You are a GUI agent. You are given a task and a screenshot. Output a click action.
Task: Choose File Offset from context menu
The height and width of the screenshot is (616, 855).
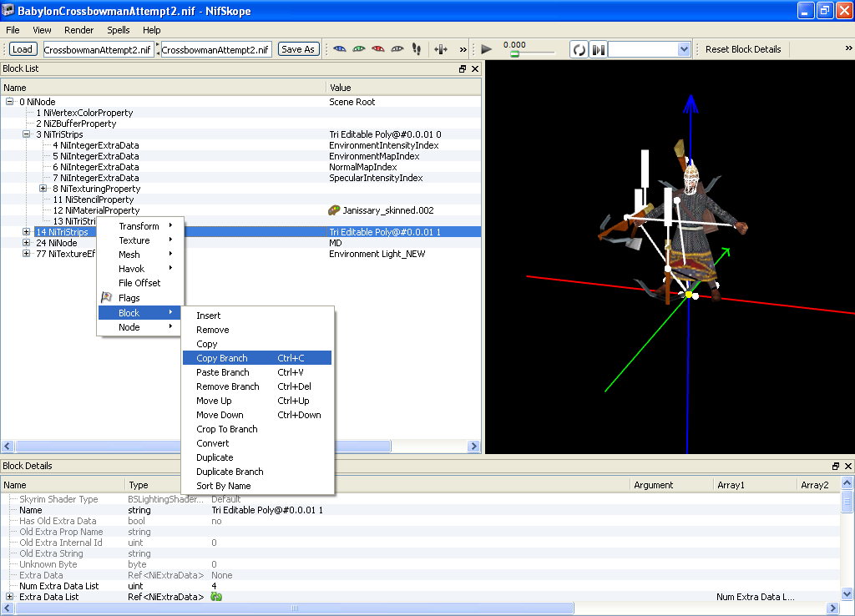pyautogui.click(x=140, y=283)
